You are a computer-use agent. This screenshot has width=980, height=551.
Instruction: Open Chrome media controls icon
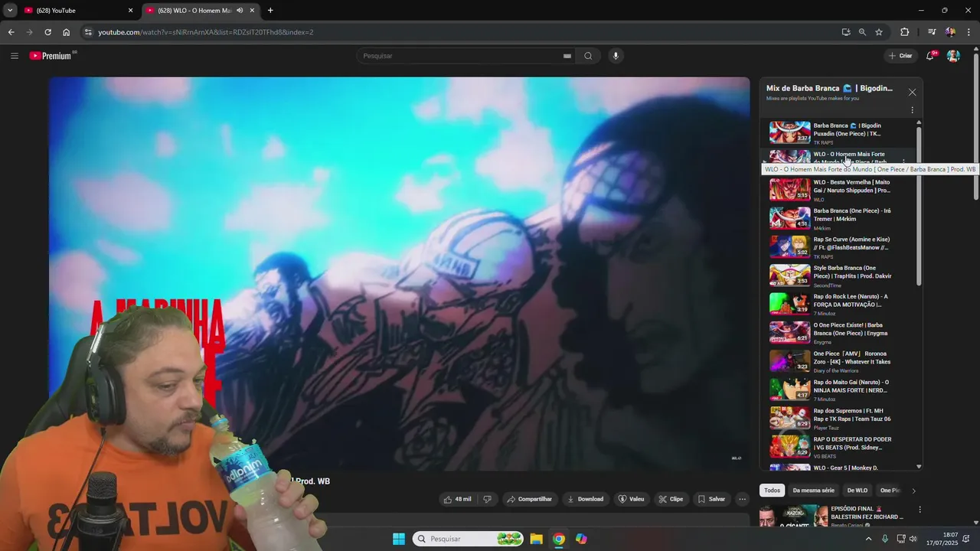coord(932,32)
